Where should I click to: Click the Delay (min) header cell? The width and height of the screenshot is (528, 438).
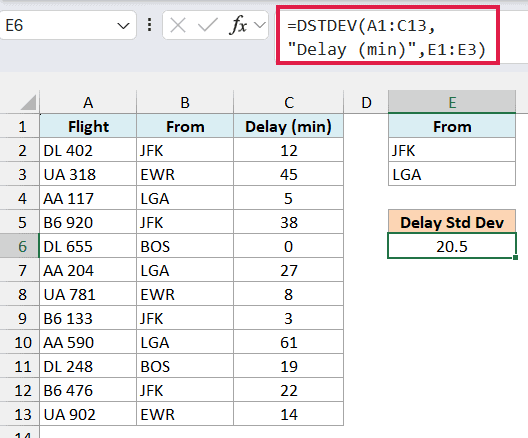click(289, 127)
